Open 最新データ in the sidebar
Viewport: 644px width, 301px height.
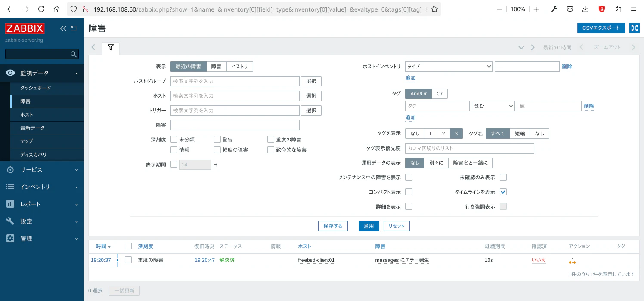[47, 128]
